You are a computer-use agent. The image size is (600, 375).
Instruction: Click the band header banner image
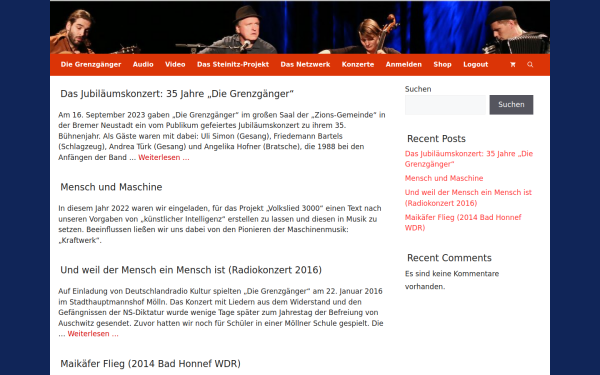tap(300, 27)
